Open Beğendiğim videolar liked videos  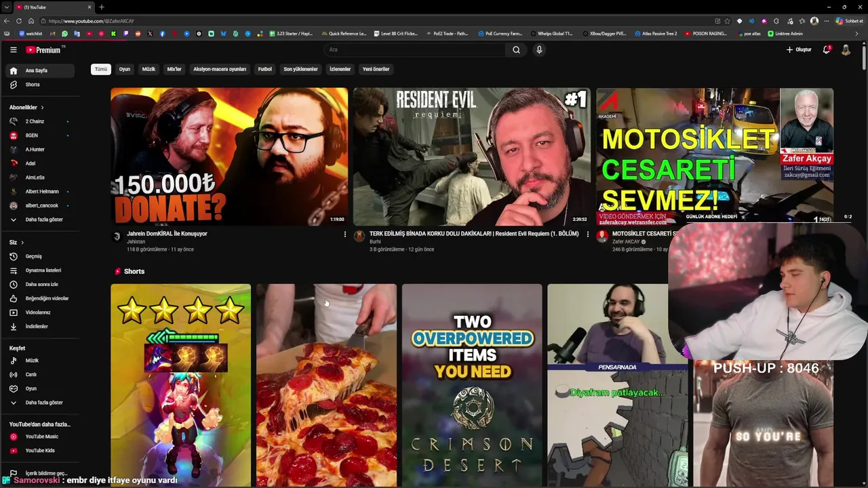pyautogui.click(x=41, y=298)
